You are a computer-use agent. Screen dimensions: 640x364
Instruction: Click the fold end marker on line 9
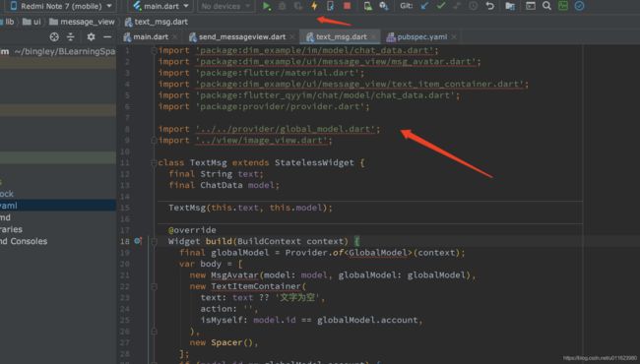pos(154,141)
